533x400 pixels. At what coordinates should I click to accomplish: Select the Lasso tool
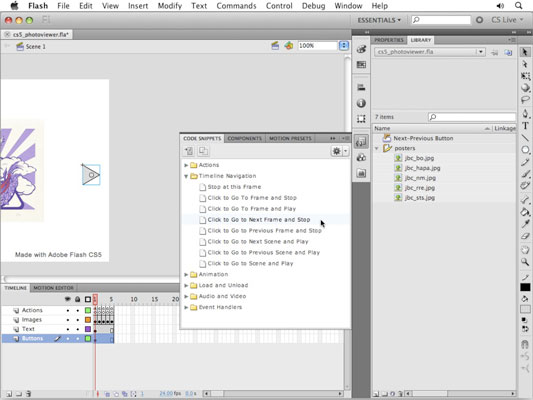(525, 100)
